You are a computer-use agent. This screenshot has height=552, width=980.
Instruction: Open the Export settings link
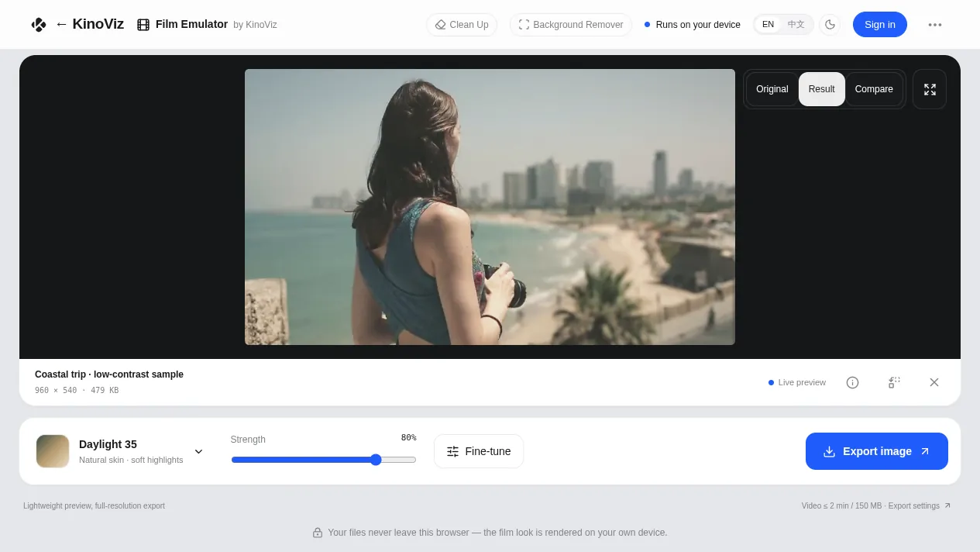[x=920, y=505]
